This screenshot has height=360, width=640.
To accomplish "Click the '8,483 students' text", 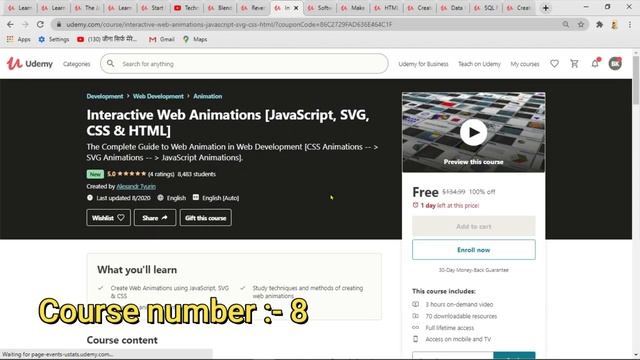I will 196,174.
